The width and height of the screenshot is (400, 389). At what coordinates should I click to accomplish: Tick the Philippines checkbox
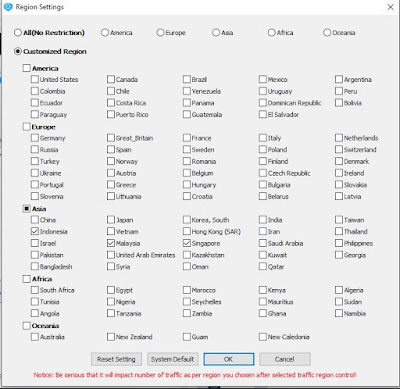(x=339, y=243)
